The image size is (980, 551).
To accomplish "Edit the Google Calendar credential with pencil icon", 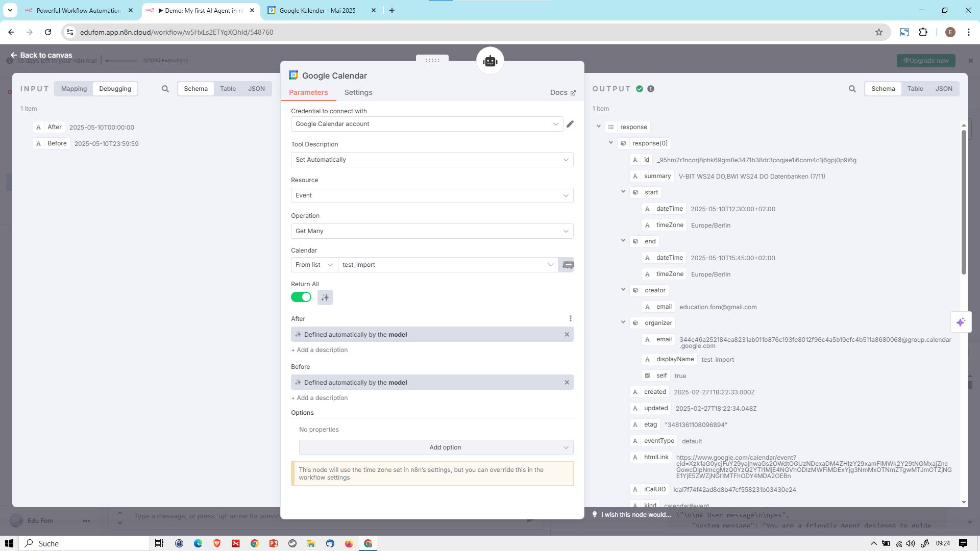I will (x=570, y=124).
